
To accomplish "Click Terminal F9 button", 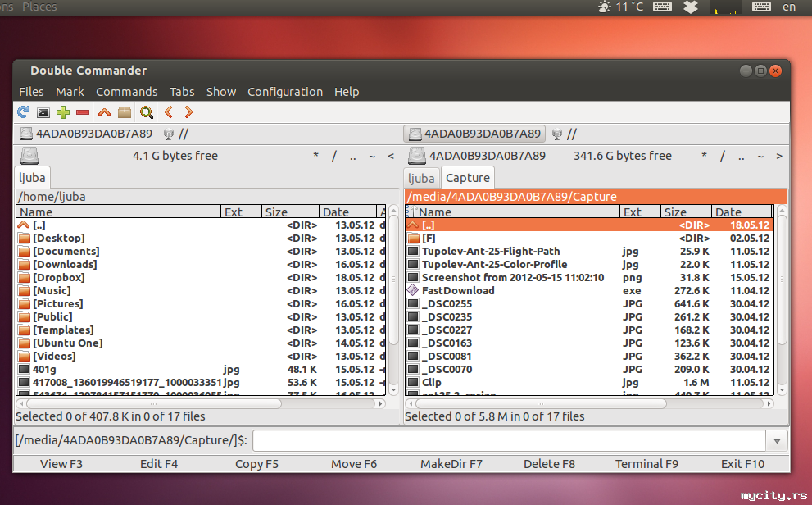I will 646,463.
